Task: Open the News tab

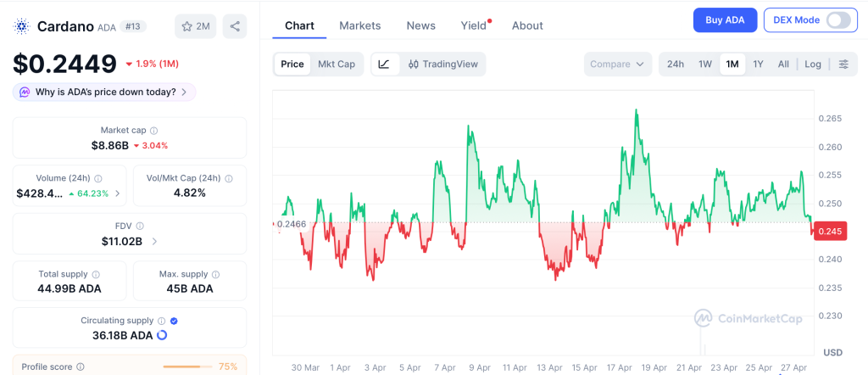Action: (x=420, y=25)
